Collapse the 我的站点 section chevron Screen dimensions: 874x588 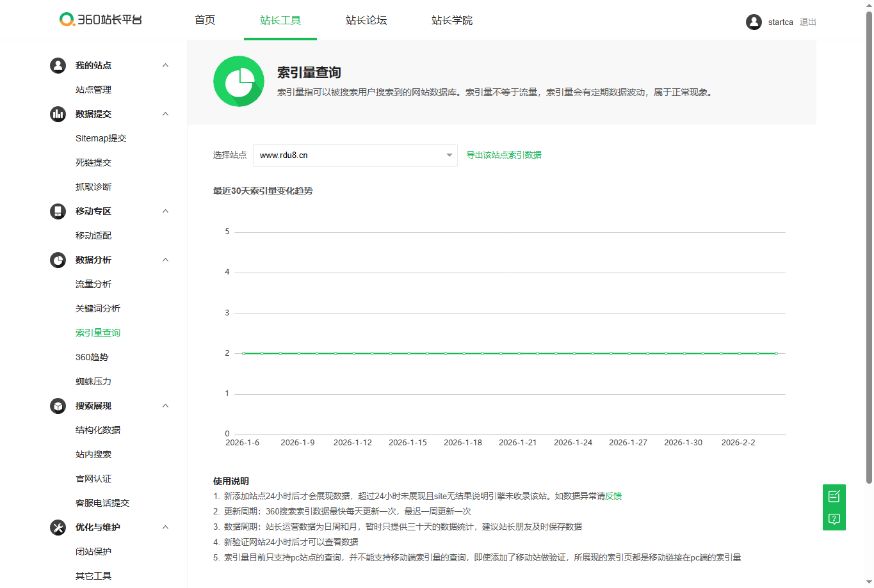click(165, 65)
